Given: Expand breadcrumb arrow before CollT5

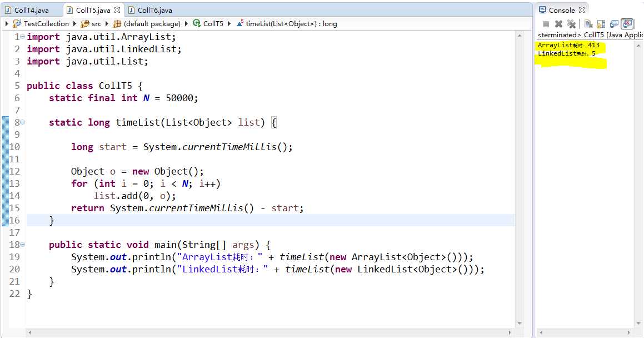Looking at the screenshot, I should tap(186, 24).
